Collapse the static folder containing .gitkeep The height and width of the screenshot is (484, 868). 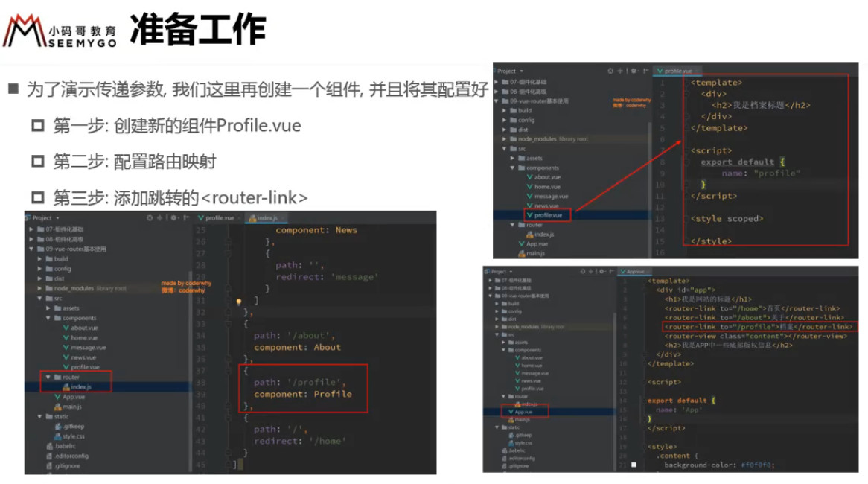(x=40, y=416)
